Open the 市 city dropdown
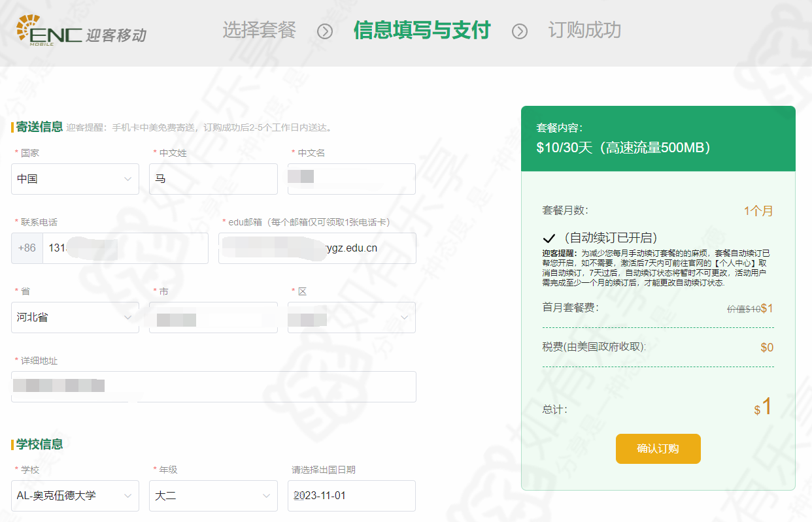This screenshot has width=812, height=522. click(213, 318)
